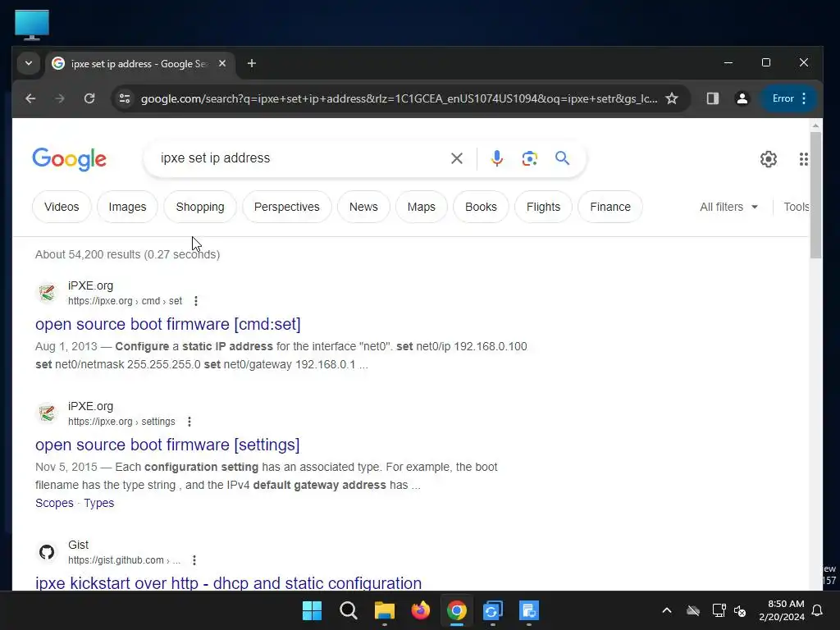Open the [cmd:set] iPXE result
Image resolution: width=840 pixels, height=630 pixels.
tap(167, 324)
